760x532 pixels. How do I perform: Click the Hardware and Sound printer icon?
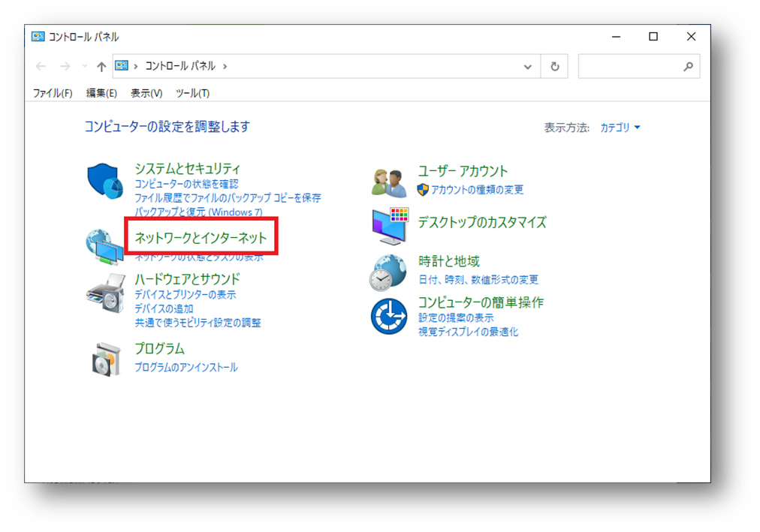point(106,293)
